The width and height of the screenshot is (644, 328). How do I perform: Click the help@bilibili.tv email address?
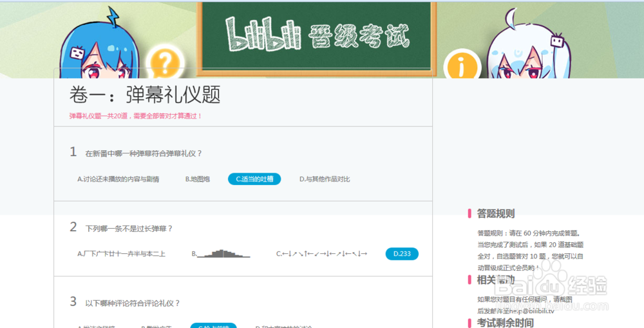[531, 311]
